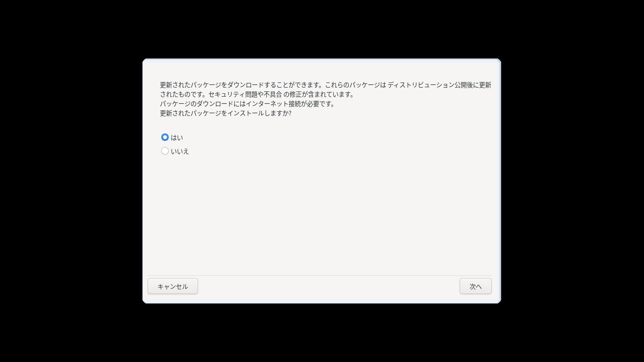Click the black background outside the dialog
The height and width of the screenshot is (362, 644).
[x=71, y=189]
